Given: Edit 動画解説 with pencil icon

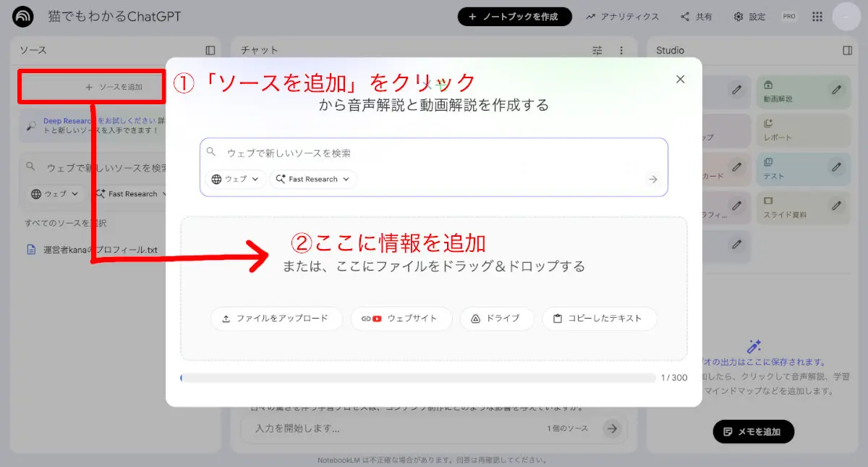Looking at the screenshot, I should 836,91.
